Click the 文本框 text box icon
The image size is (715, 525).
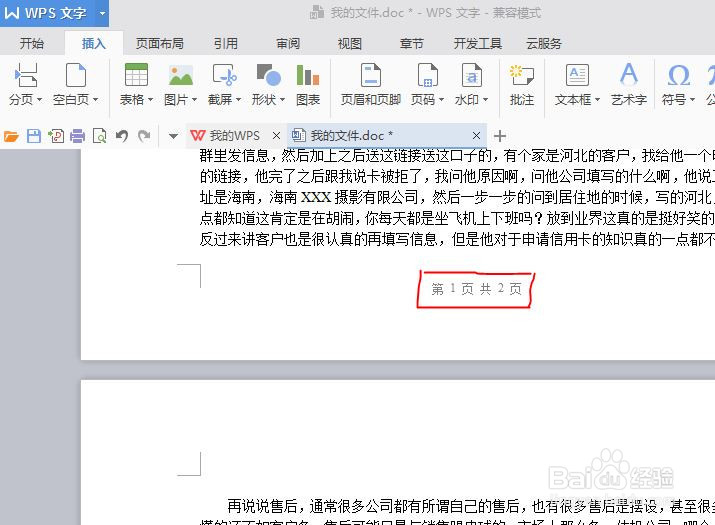pyautogui.click(x=577, y=75)
